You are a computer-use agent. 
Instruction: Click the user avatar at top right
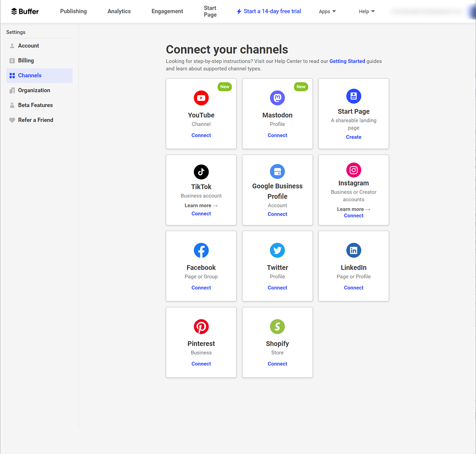472,12
